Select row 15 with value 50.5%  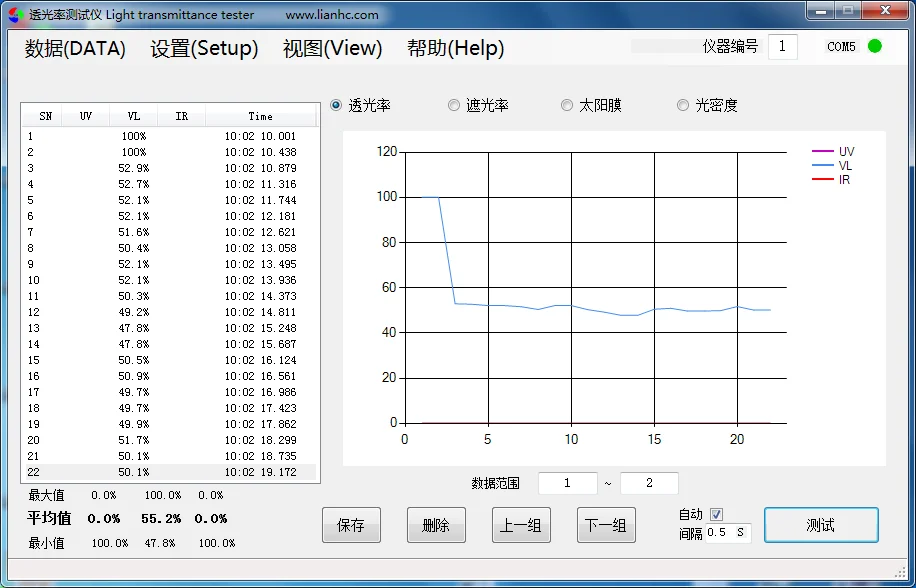tap(169, 360)
